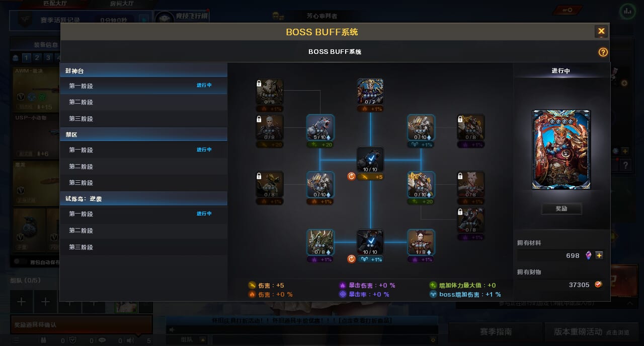
Task: Click the boss card portrait thumbnail
Action: tap(561, 150)
